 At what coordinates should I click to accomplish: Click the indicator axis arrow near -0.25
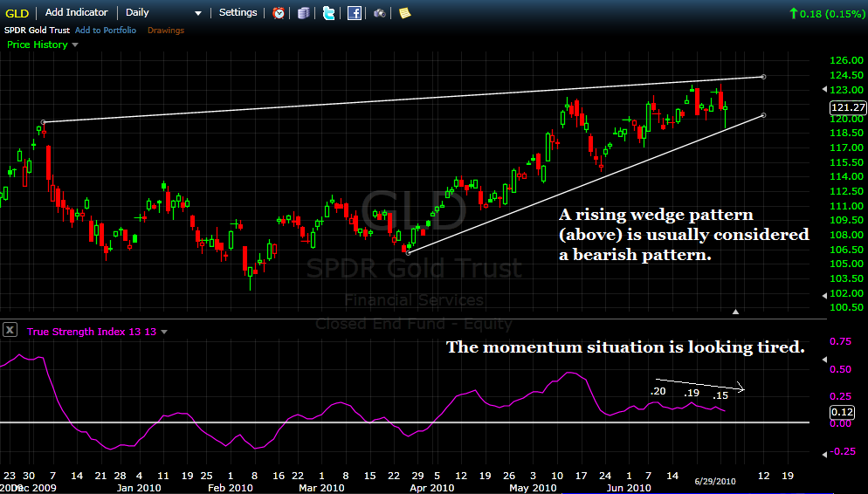click(x=825, y=454)
